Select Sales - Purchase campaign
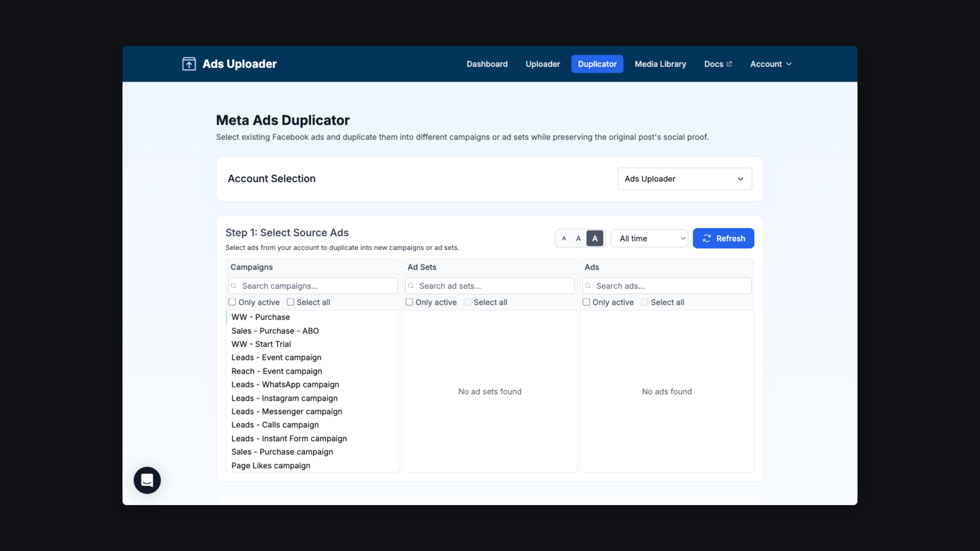 [313, 452]
